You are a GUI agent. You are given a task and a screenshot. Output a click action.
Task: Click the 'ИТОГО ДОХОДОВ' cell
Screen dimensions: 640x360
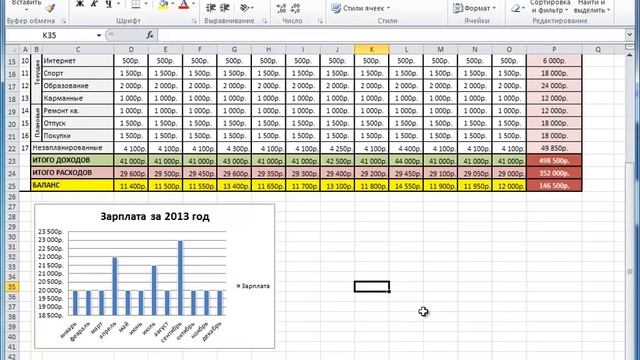click(x=72, y=160)
